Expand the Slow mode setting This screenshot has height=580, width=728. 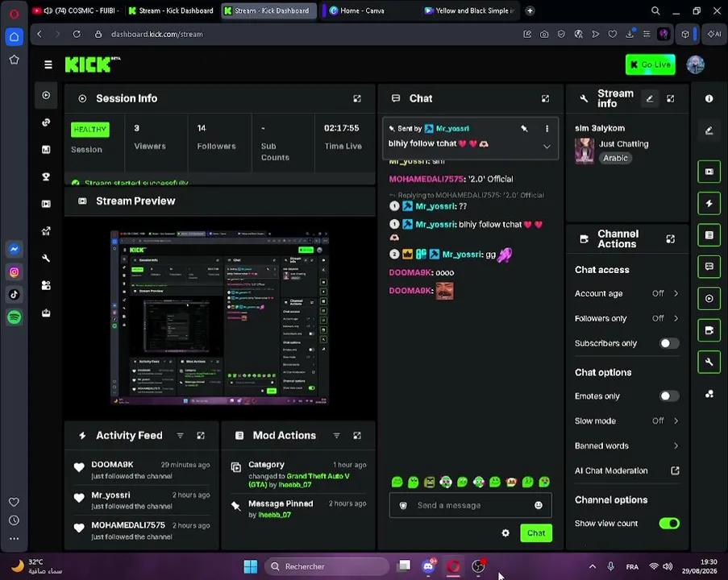point(626,420)
